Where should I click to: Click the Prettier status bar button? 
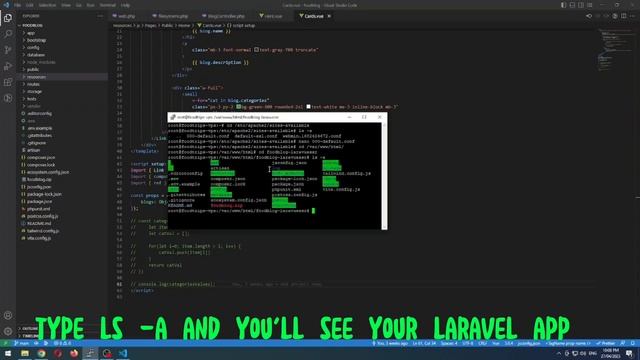click(x=606, y=343)
